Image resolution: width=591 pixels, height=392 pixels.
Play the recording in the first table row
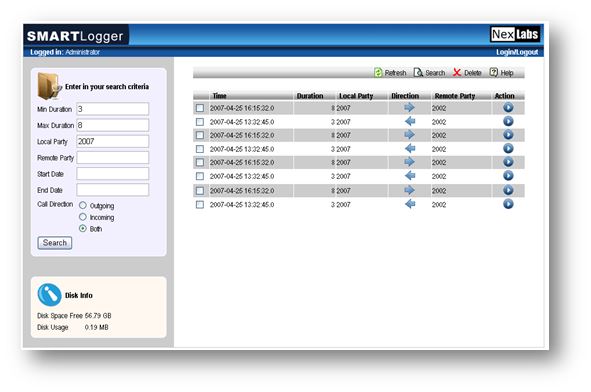pyautogui.click(x=508, y=108)
